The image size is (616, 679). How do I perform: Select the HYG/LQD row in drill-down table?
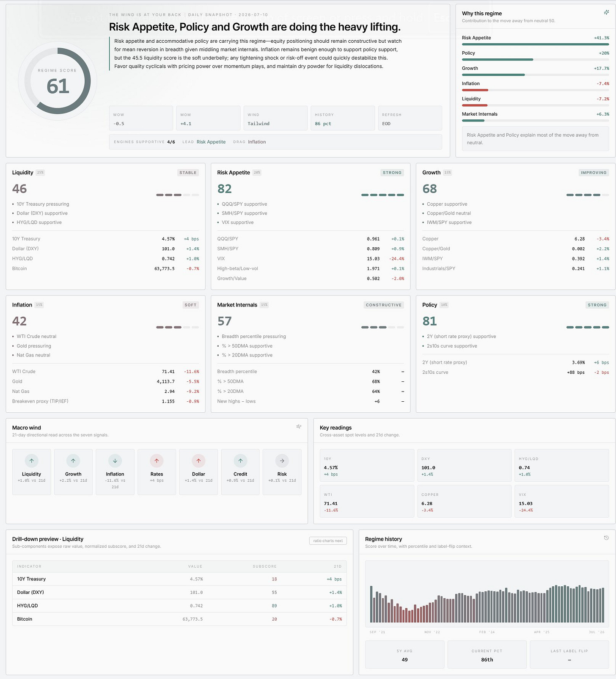(x=179, y=606)
